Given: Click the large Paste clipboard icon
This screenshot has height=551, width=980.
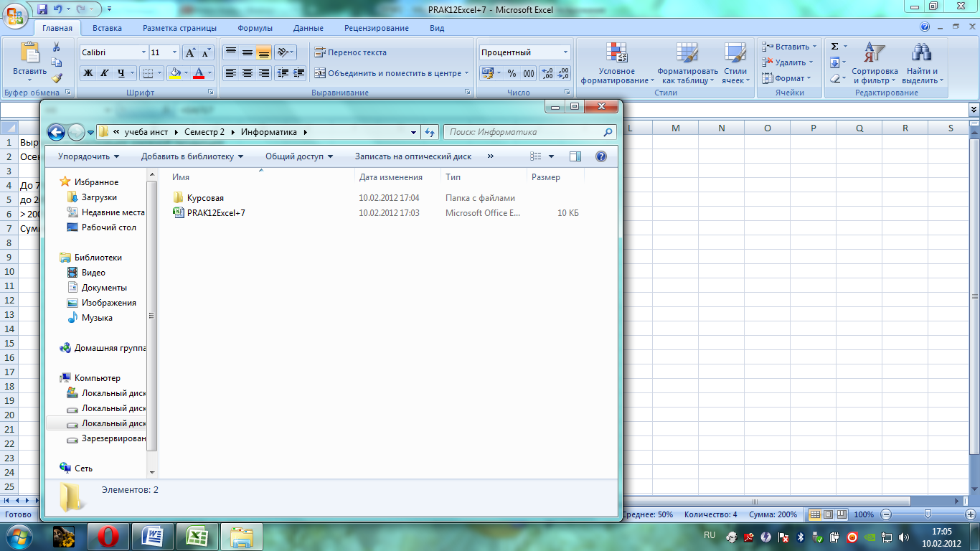Looking at the screenshot, I should click(x=29, y=52).
